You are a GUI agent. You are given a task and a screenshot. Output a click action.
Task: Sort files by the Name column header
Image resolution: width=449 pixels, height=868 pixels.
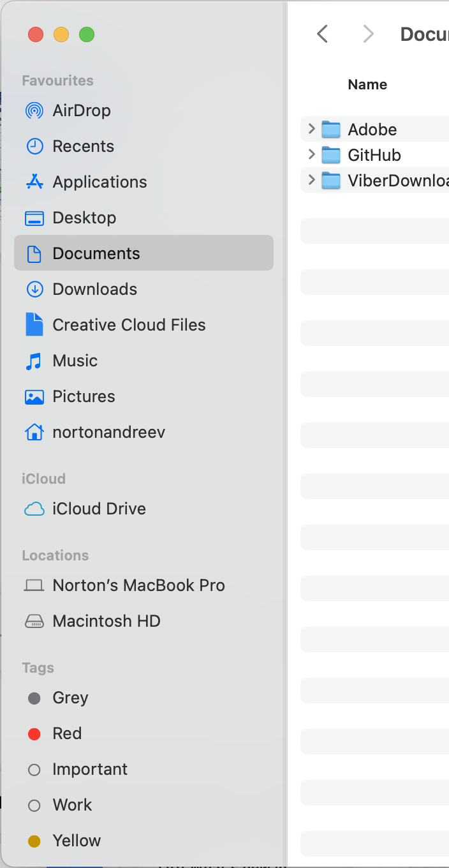click(x=367, y=84)
